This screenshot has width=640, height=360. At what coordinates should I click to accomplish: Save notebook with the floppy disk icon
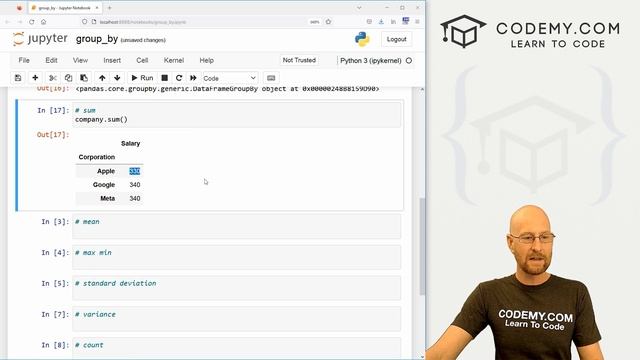pyautogui.click(x=18, y=78)
